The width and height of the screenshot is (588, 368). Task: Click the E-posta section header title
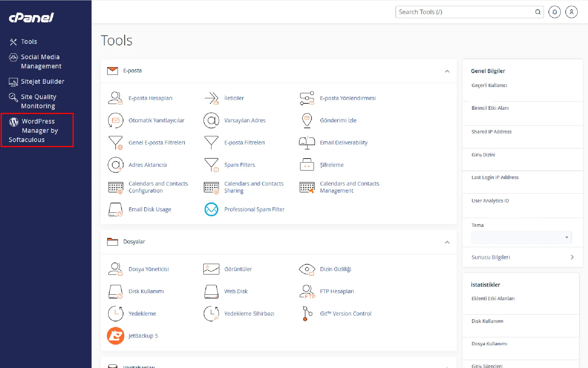132,71
